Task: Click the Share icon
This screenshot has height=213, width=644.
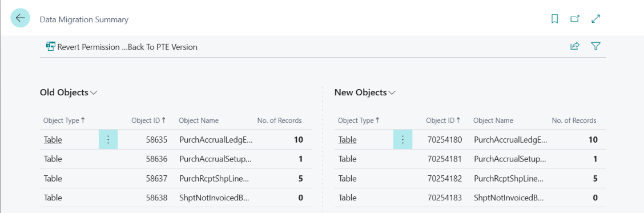Action: (574, 46)
